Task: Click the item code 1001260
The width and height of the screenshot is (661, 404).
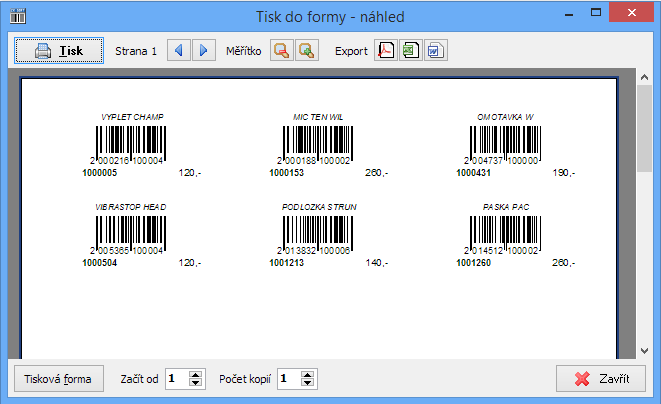Action: click(x=473, y=263)
